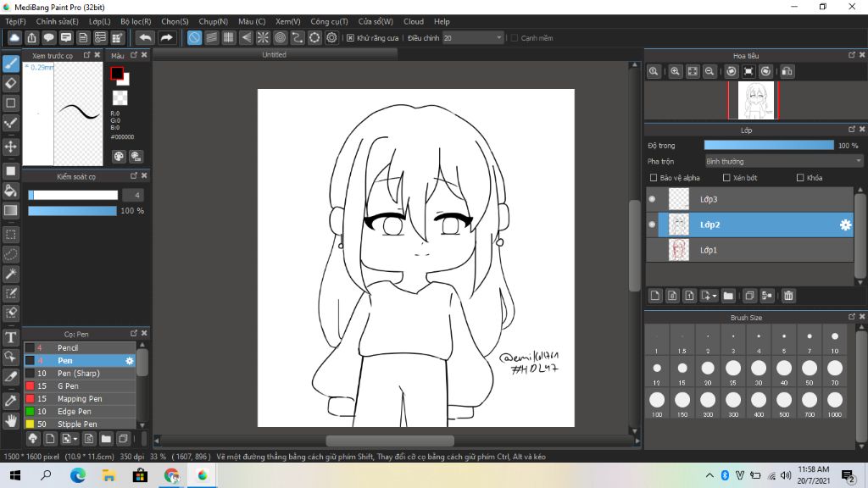
Task: Click the navigator preview thumbnail
Action: (755, 100)
